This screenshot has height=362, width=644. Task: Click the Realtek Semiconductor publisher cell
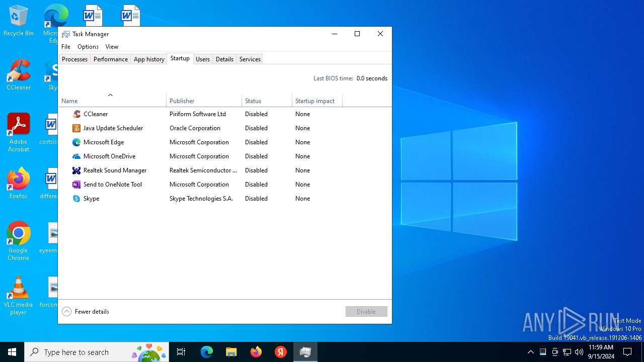[203, 170]
